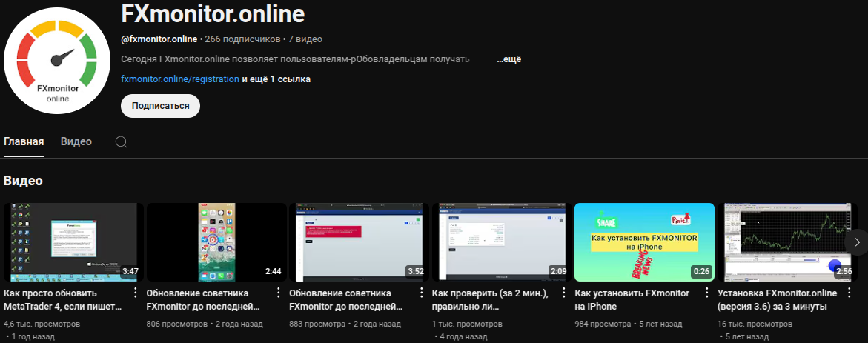The image size is (868, 343).
Task: Click the 984 просмотра • 5 лет назад text
Action: [629, 324]
